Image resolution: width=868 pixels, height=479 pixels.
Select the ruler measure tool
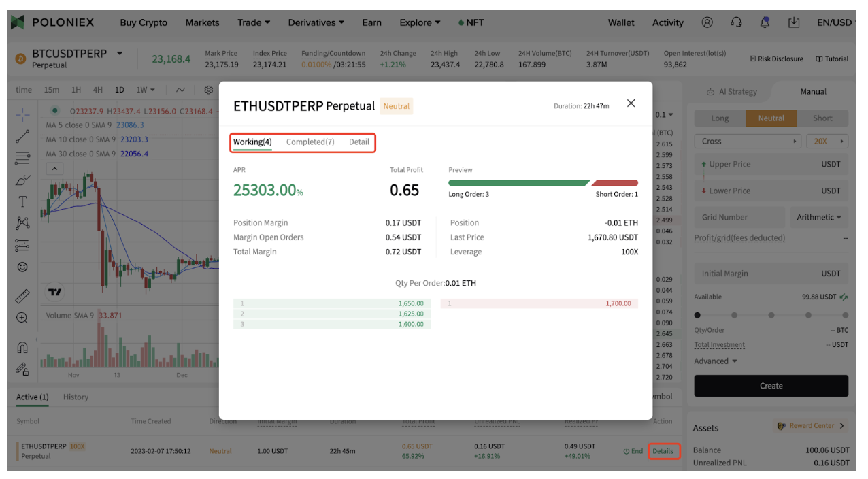pos(22,296)
